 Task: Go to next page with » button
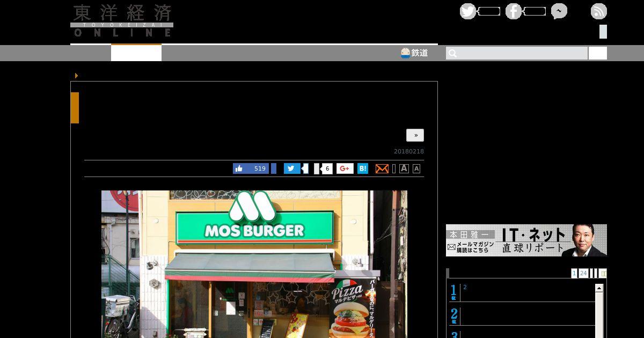pyautogui.click(x=415, y=135)
